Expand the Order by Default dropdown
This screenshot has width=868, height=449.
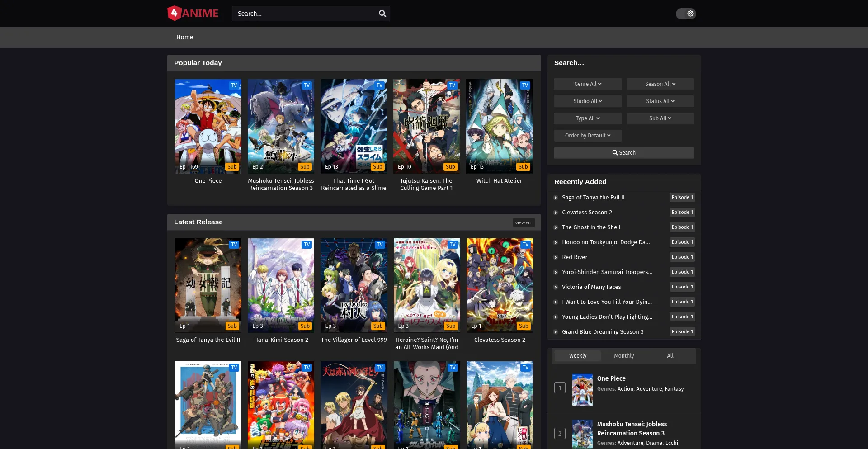(x=588, y=136)
